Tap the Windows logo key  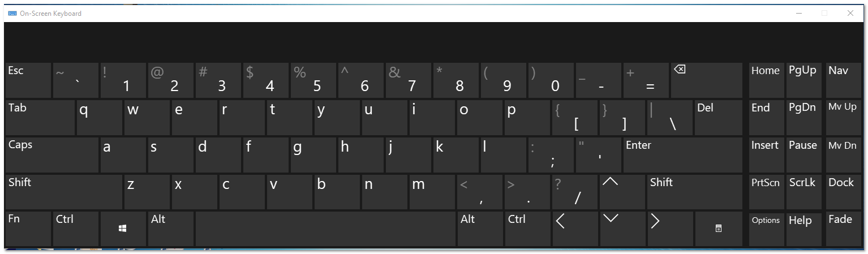[123, 229]
